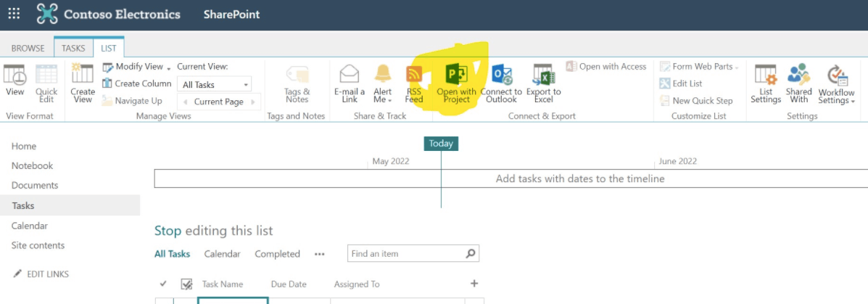Click Edit List in Customize List
Image resolution: width=868 pixels, height=304 pixels.
coord(681,83)
